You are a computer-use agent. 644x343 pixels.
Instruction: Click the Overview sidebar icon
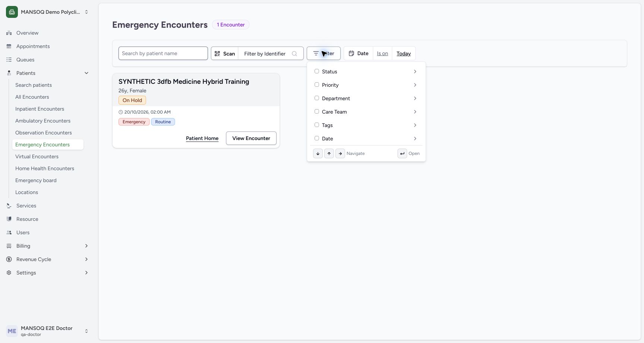(x=9, y=33)
